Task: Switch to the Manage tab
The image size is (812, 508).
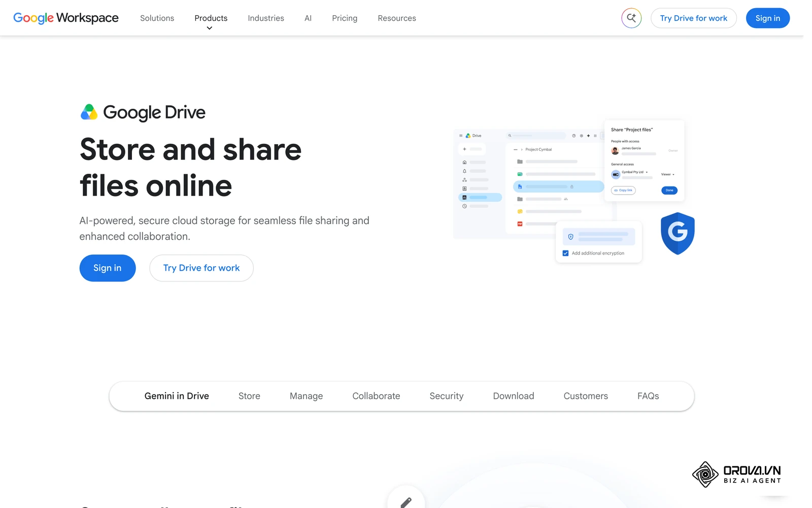Action: click(306, 396)
